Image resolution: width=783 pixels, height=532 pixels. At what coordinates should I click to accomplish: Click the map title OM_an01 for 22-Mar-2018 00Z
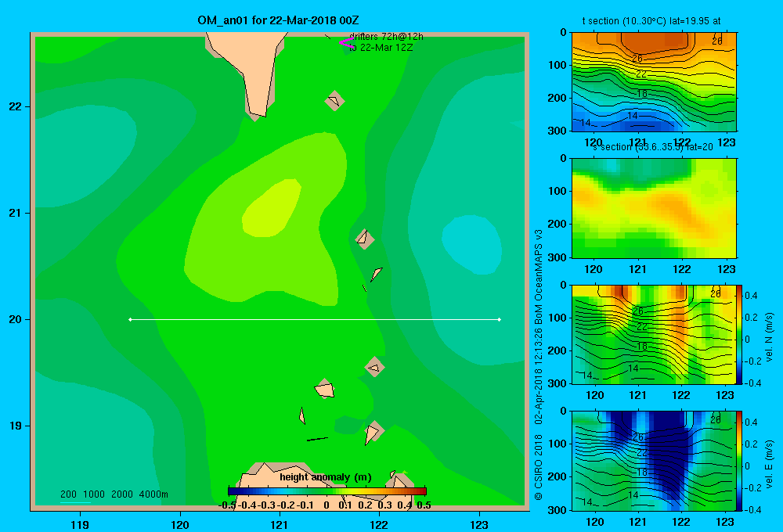coord(278,20)
